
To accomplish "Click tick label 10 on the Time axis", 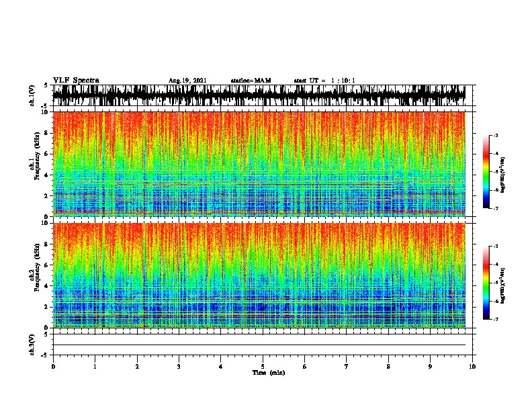I will click(472, 367).
